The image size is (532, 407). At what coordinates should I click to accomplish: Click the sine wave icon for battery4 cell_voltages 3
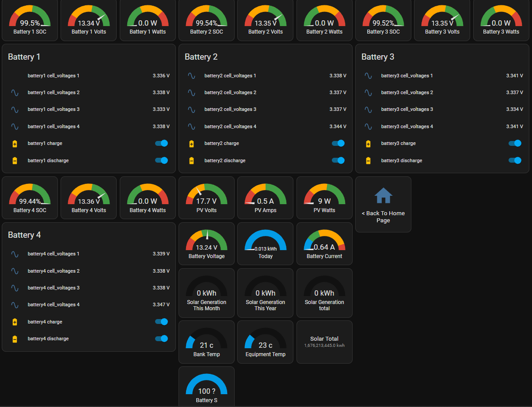(x=15, y=288)
